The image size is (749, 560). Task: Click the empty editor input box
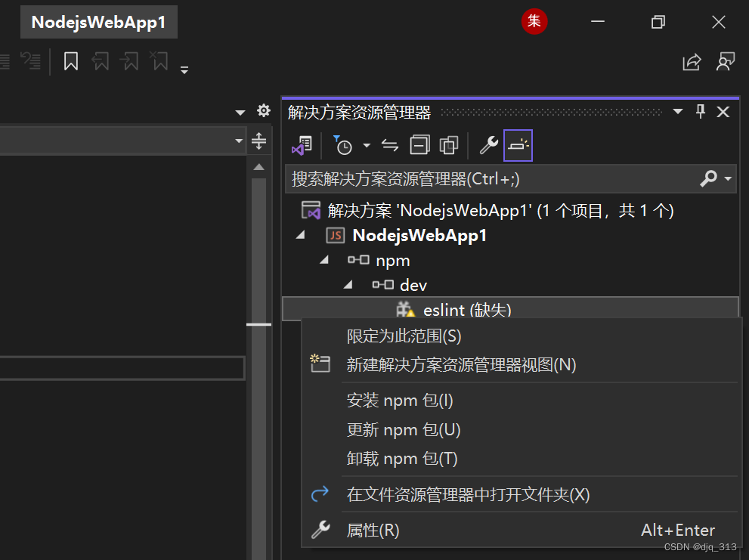click(122, 368)
